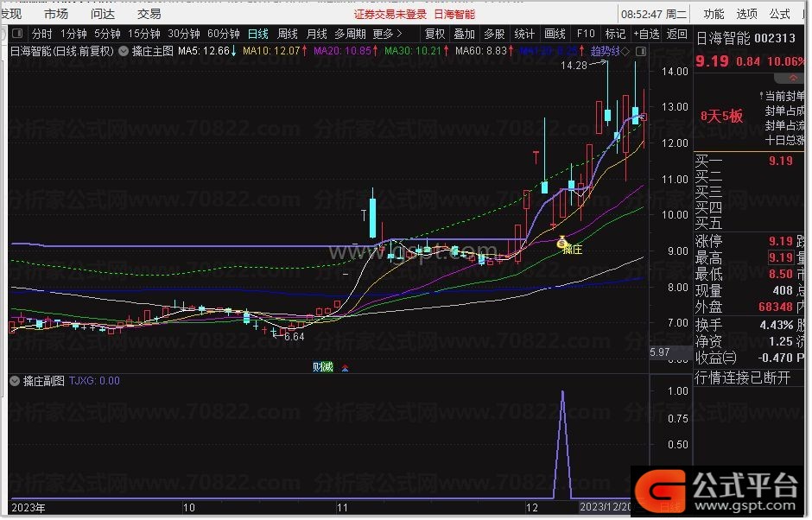Click the boxed 最高 value 9.19
Image resolution: width=812 pixels, height=520 pixels.
[781, 258]
